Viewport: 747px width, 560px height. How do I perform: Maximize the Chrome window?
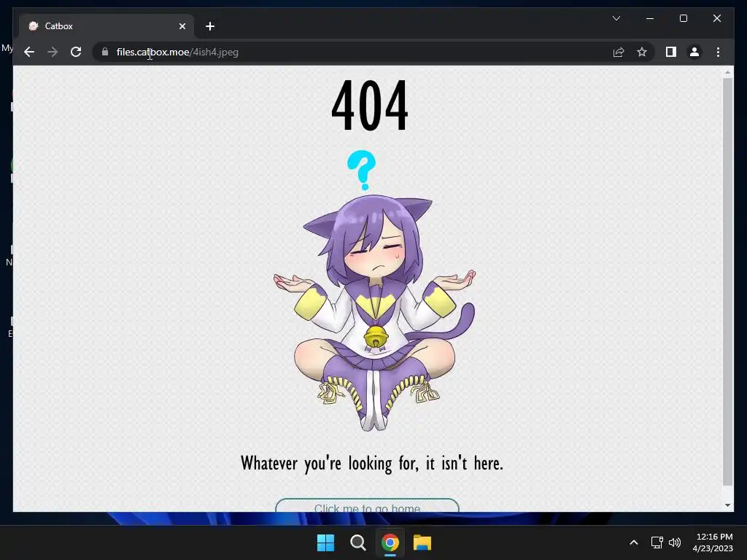(x=683, y=18)
